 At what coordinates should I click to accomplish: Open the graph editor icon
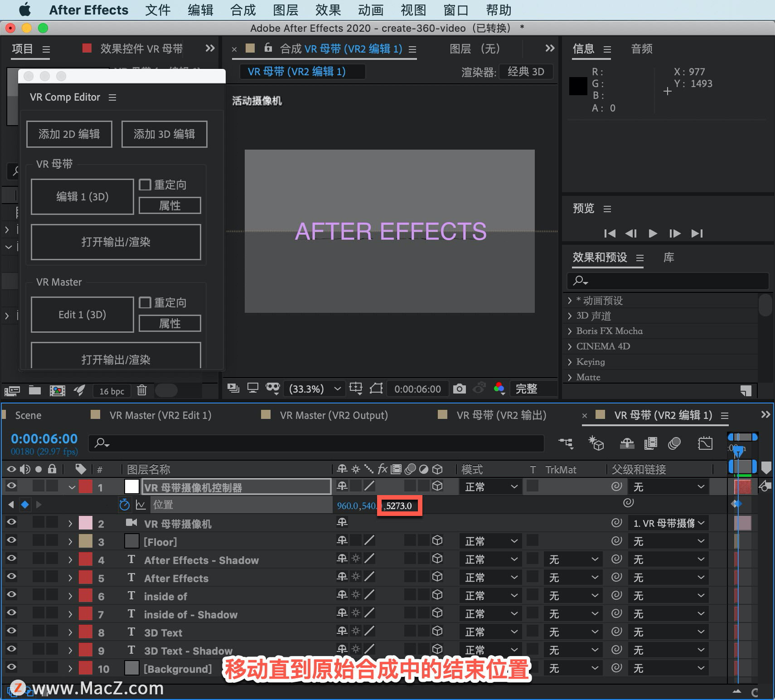pos(705,443)
